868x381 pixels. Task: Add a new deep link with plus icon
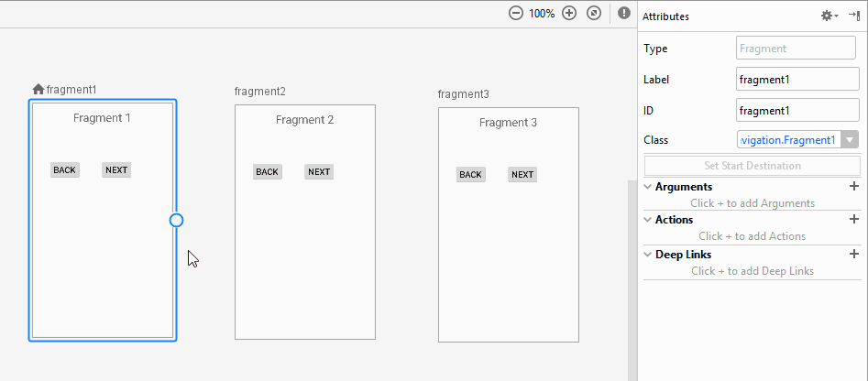(x=854, y=255)
